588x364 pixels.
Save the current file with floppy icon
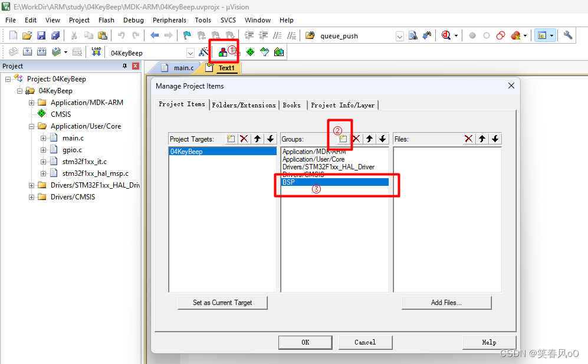click(x=41, y=35)
